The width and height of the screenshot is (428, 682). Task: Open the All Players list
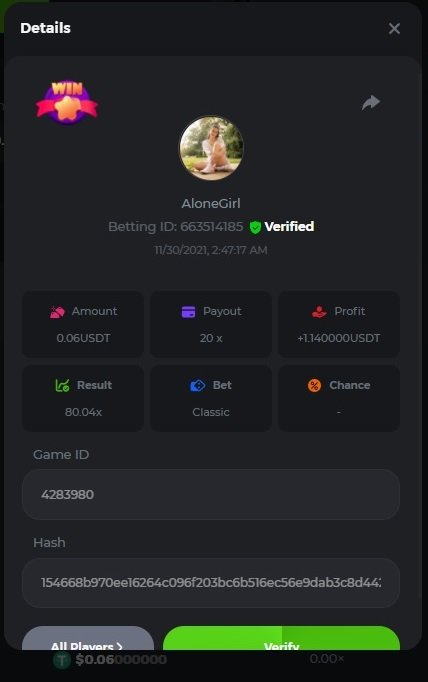88,638
